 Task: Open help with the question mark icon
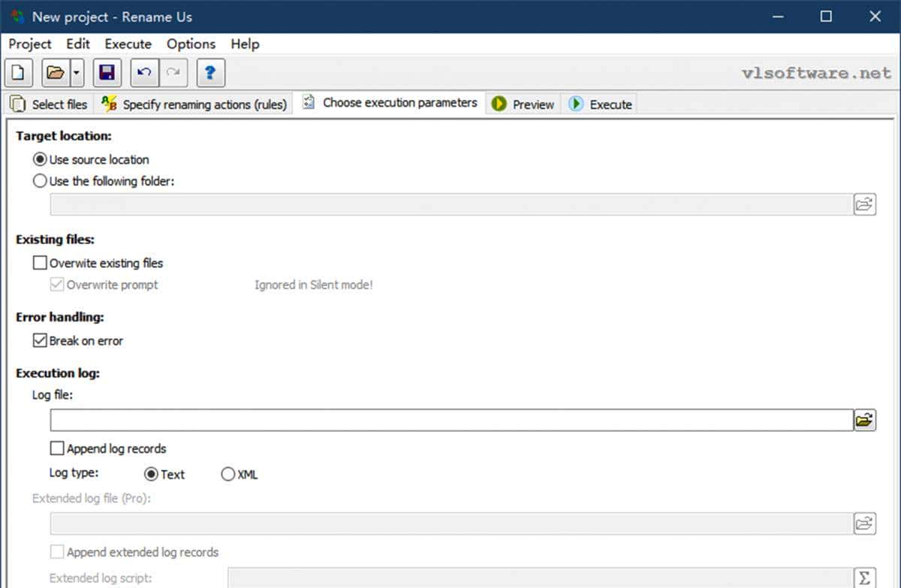pos(210,73)
